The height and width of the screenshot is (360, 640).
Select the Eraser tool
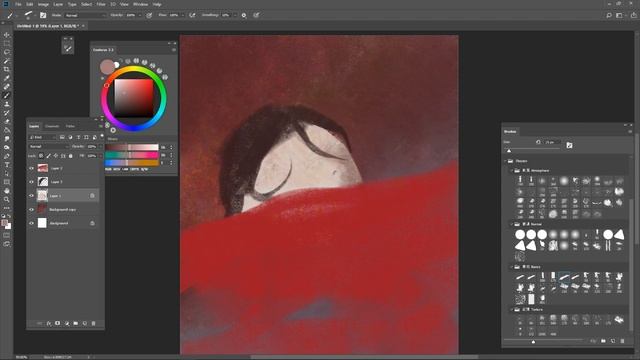[7, 121]
